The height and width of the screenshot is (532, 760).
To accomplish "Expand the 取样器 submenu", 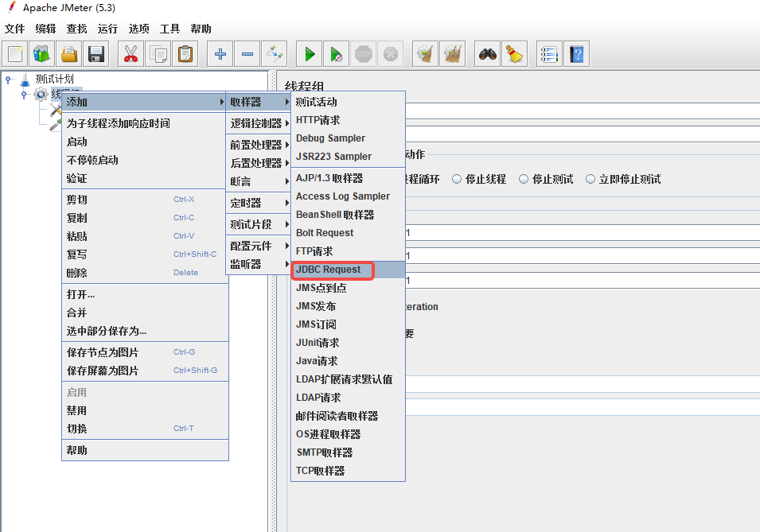I will coord(259,102).
